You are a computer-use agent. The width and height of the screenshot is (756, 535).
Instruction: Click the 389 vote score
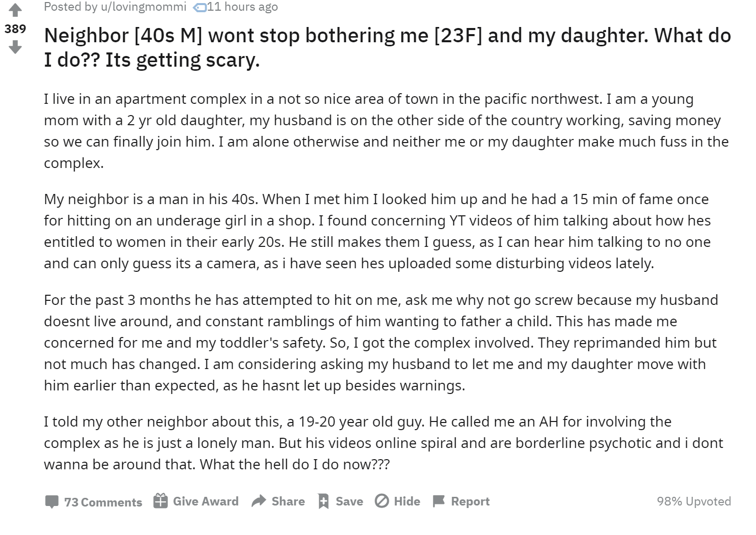click(x=15, y=29)
